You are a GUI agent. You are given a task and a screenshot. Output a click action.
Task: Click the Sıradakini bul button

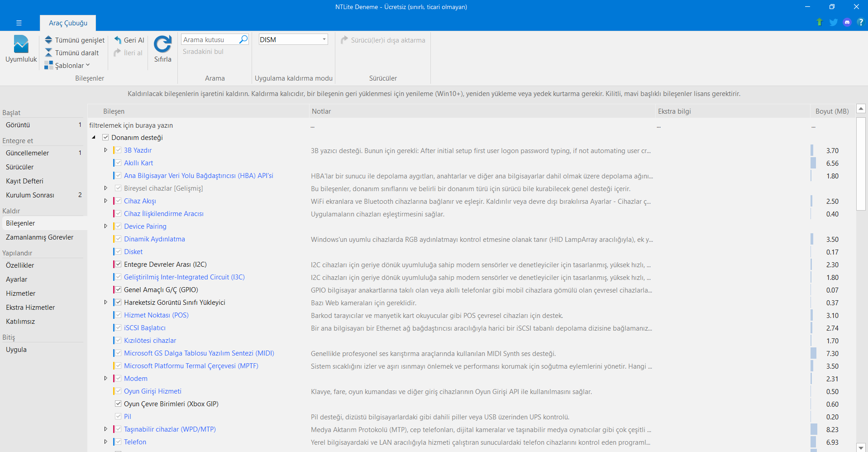(x=203, y=52)
